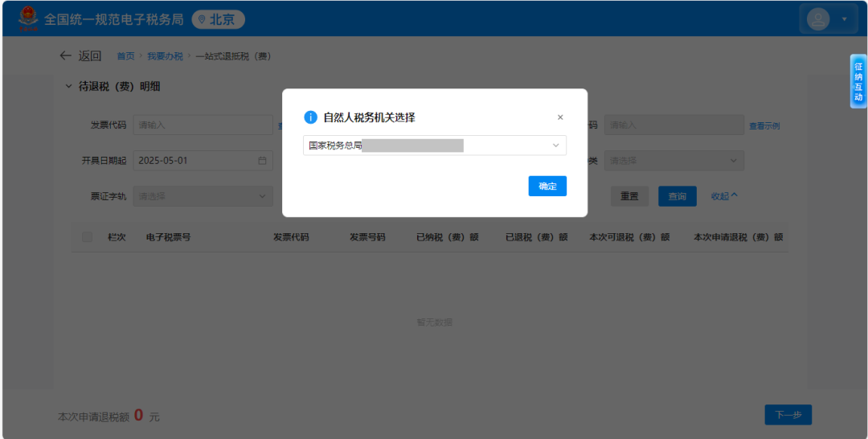The height and width of the screenshot is (439, 868).
Task: Open the 票证字轨 dropdown
Action: tap(203, 196)
